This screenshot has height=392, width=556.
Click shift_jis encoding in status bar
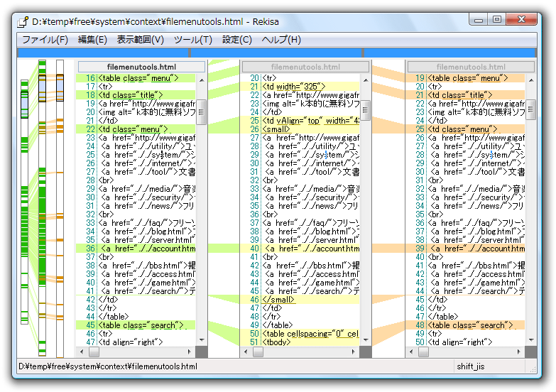point(471,366)
